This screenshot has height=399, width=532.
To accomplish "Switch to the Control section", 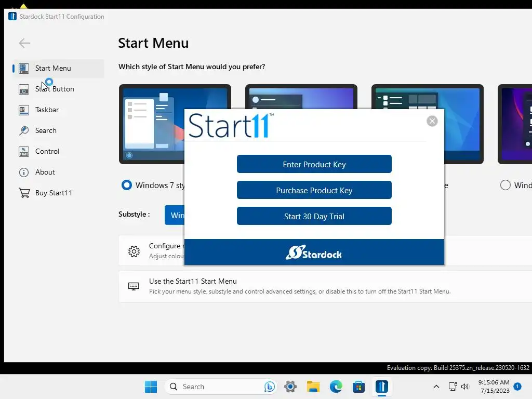I will click(58, 151).
